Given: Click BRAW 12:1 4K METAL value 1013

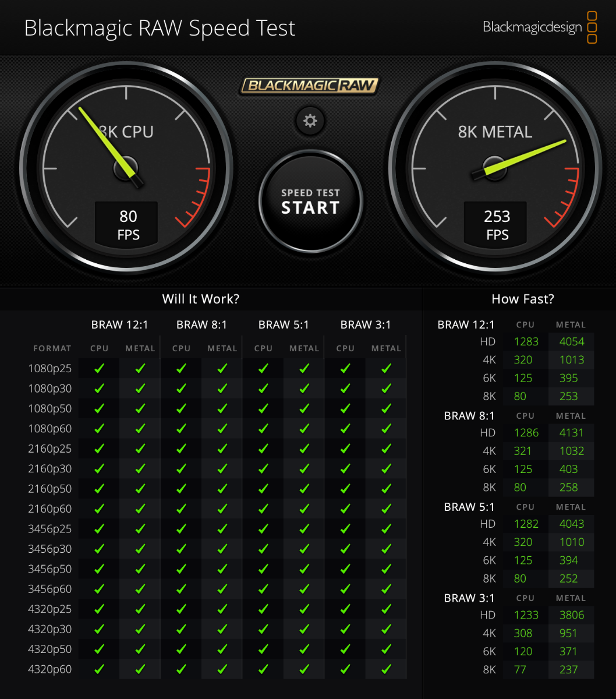Looking at the screenshot, I should pyautogui.click(x=572, y=360).
